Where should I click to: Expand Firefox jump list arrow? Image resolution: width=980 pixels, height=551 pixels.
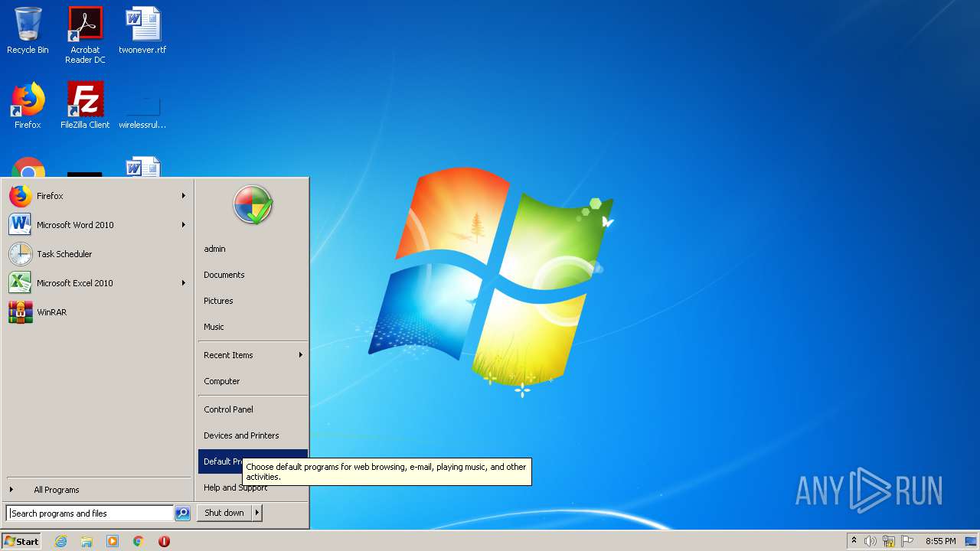pos(184,196)
